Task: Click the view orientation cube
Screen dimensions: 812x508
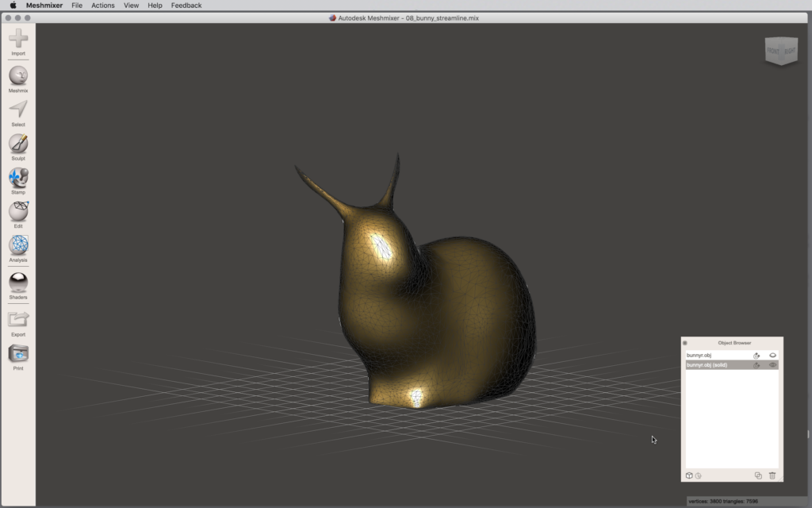Action: click(780, 52)
